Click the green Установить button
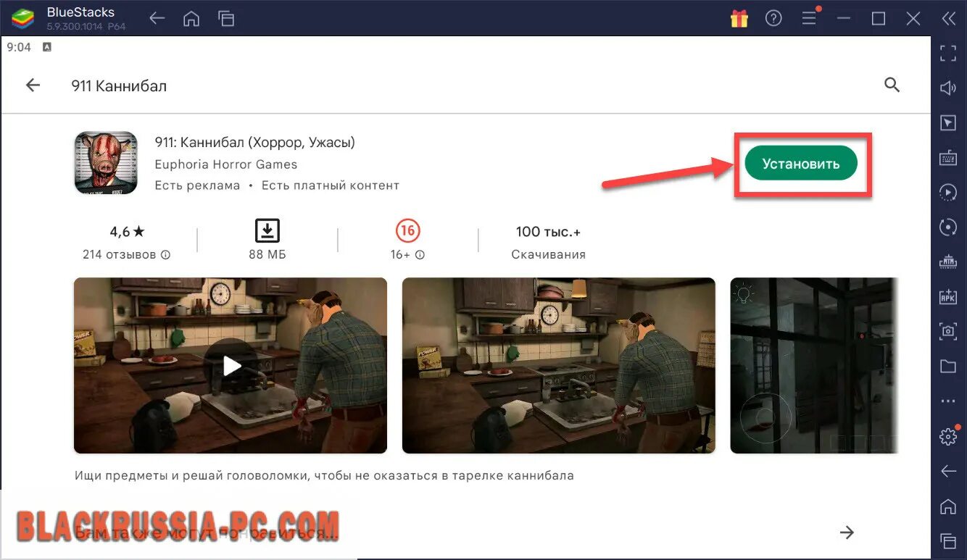The height and width of the screenshot is (560, 967). (800, 164)
